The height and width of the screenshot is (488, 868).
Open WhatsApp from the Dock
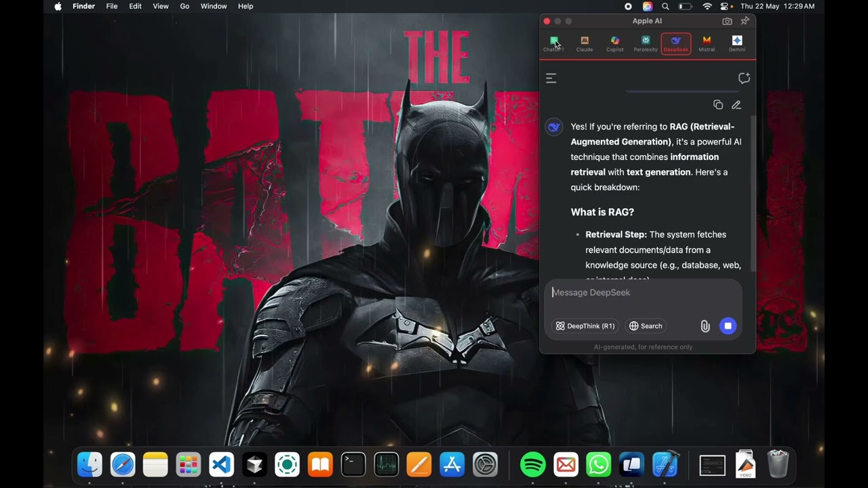[599, 464]
